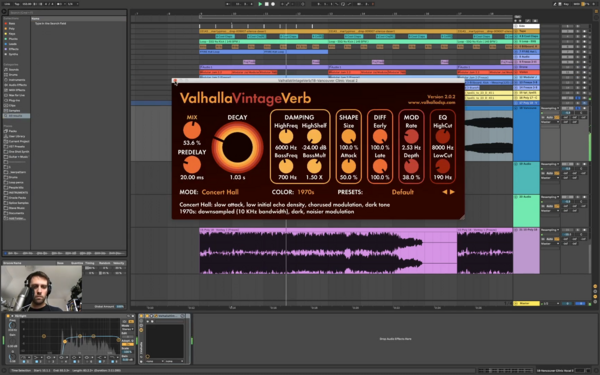Open the 1970s color selector
The height and width of the screenshot is (375, 600).
(x=305, y=192)
